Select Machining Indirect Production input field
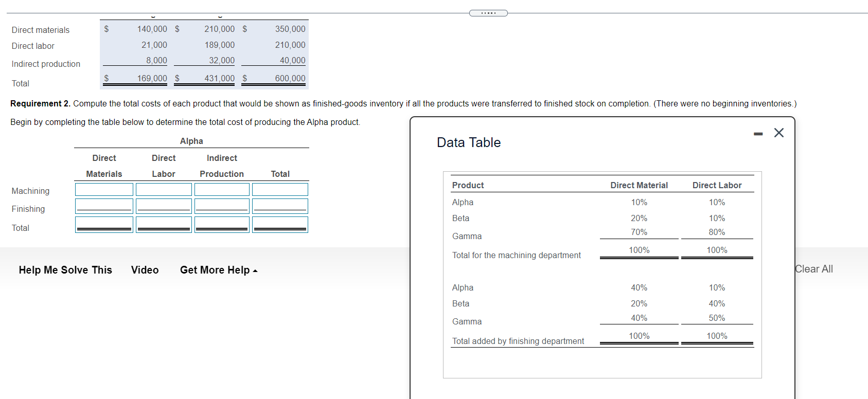 (222, 189)
